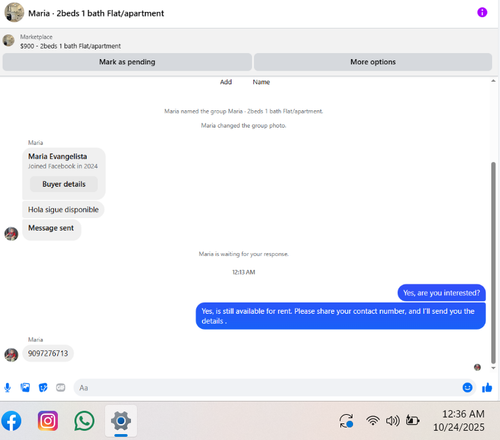Click Maria's avatar beside 'Message sent'
Screen dimensions: 500x440
tap(11, 234)
